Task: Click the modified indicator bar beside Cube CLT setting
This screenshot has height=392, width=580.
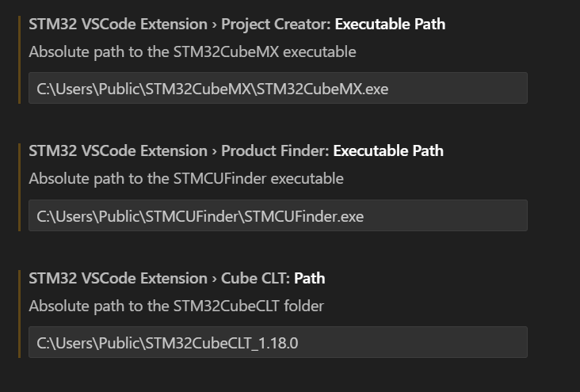Action: pos(19,313)
